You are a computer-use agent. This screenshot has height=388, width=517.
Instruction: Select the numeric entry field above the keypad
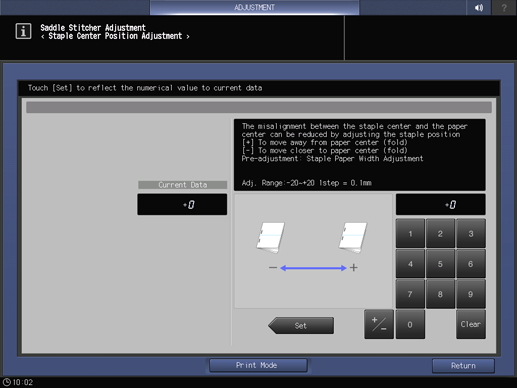[441, 204]
